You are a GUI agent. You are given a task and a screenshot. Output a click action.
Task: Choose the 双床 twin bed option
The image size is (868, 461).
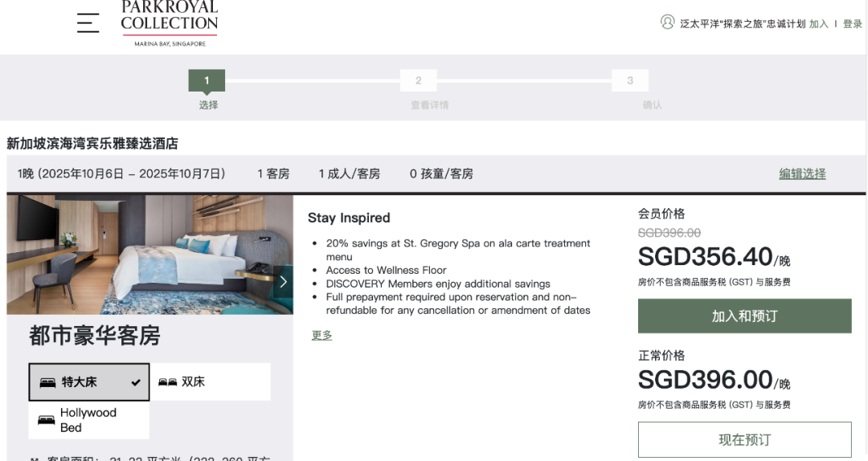pos(211,381)
